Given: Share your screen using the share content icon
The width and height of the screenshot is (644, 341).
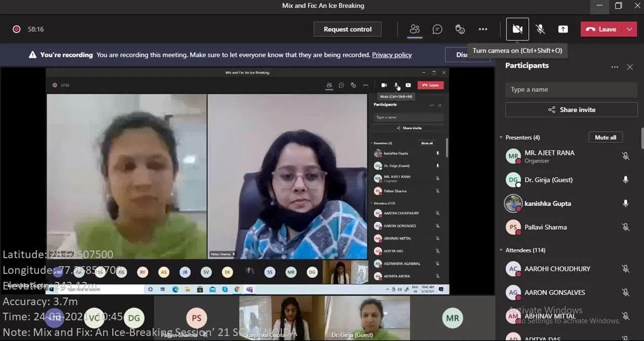Looking at the screenshot, I should [x=563, y=29].
